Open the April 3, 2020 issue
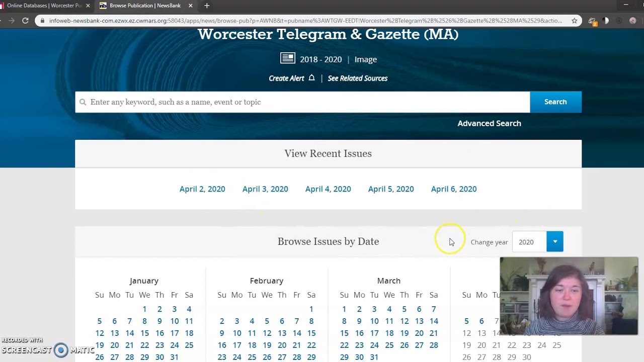Screen dimensions: 644x362 (x=265, y=189)
